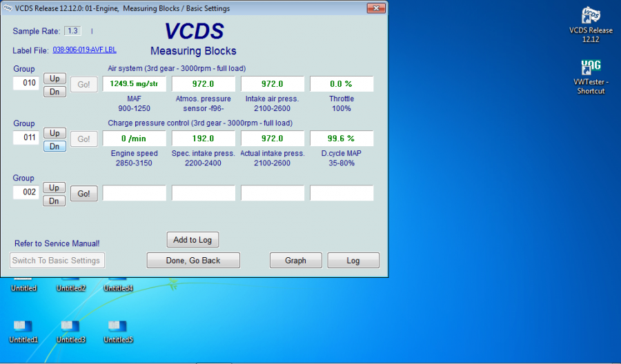Click the Log button
The width and height of the screenshot is (621, 364).
point(353,261)
